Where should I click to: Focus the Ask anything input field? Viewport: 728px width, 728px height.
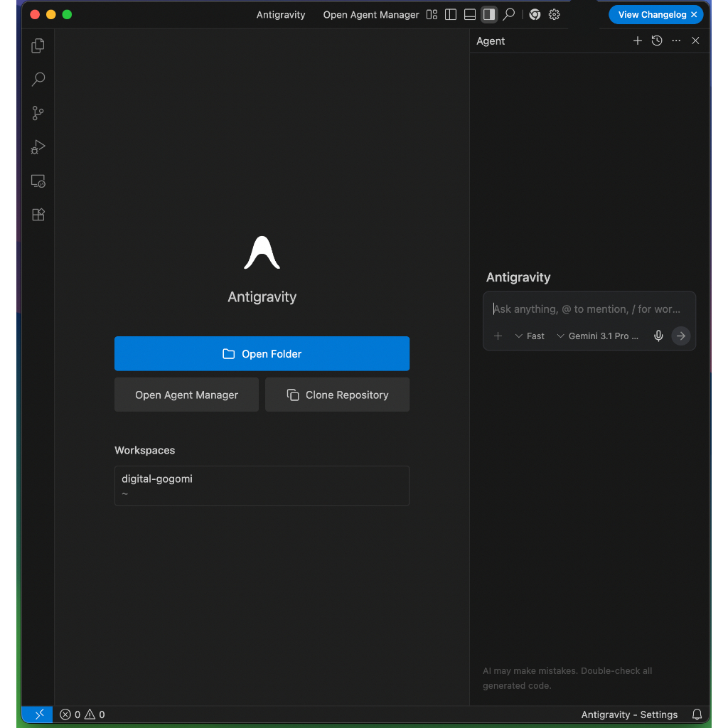pos(589,309)
